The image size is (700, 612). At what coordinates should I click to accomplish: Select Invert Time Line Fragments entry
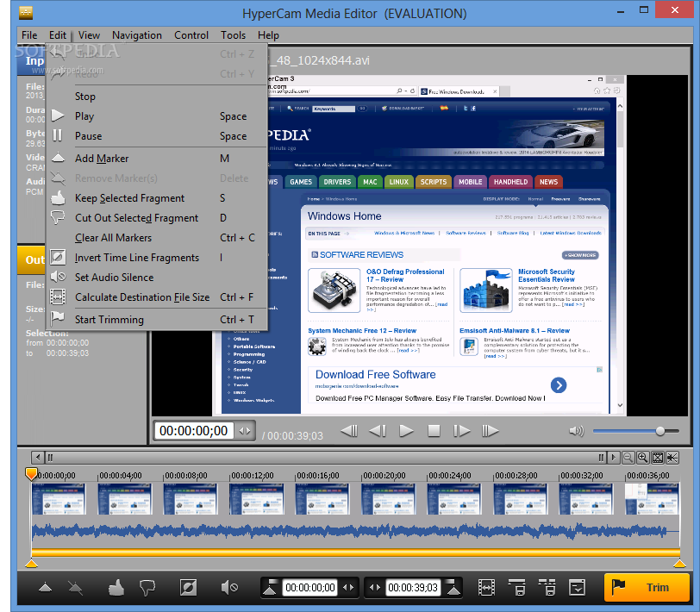tap(156, 258)
